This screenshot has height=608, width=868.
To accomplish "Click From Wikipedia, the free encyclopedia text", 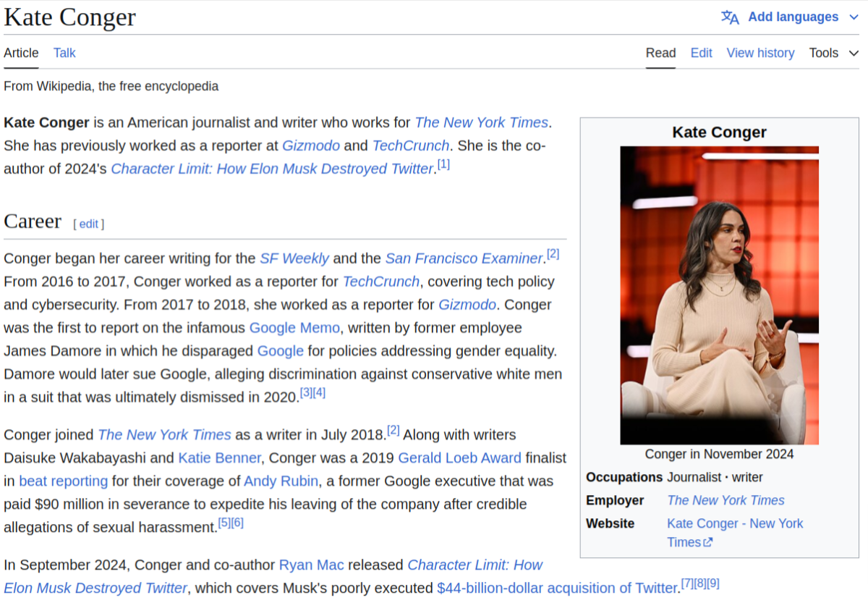I will 111,86.
